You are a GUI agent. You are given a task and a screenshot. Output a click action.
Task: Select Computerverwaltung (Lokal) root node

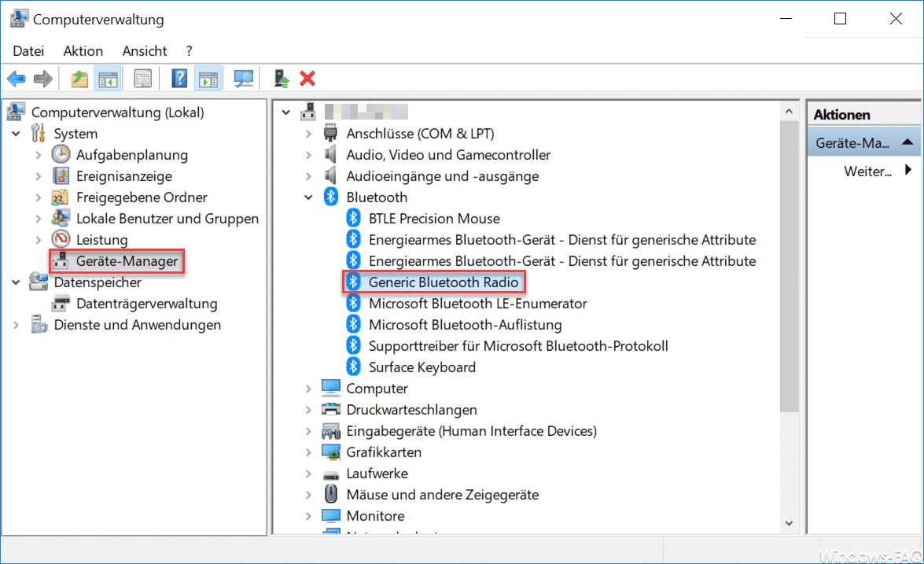pos(117,112)
